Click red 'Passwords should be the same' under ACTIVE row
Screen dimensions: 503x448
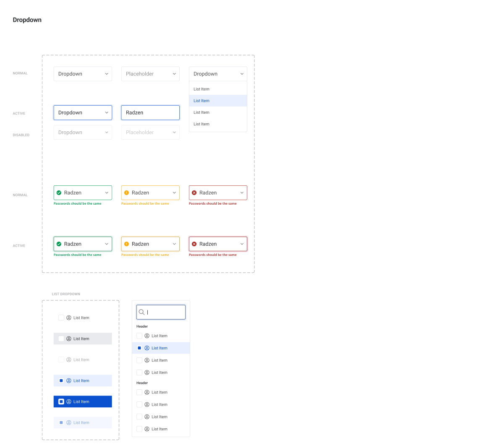[x=213, y=255]
